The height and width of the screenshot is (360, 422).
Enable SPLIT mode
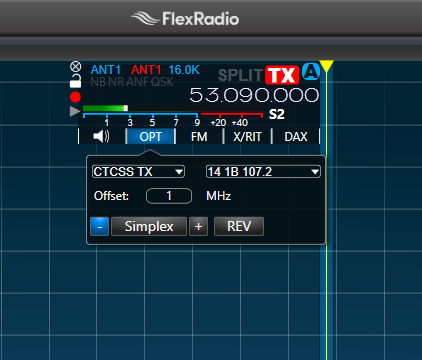(241, 75)
